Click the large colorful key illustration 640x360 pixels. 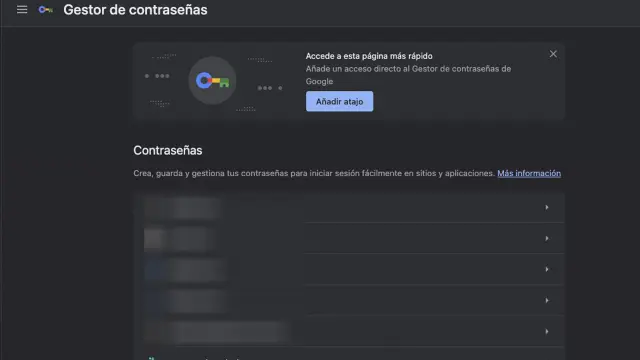click(212, 80)
